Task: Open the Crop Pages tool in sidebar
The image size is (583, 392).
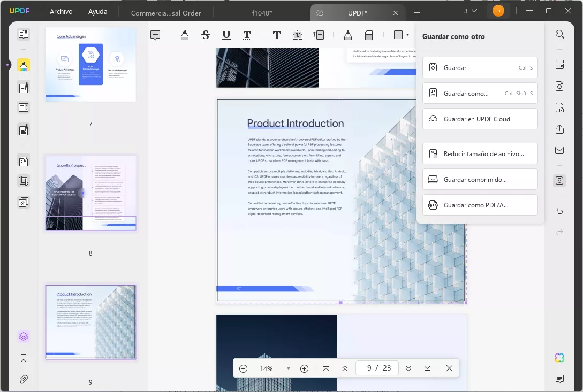Action: click(x=24, y=181)
